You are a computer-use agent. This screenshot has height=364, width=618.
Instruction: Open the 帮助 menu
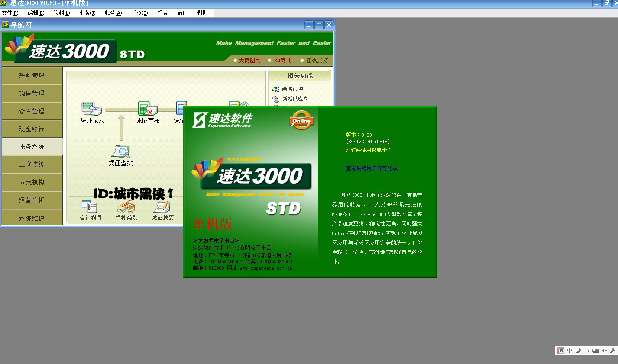click(x=203, y=13)
